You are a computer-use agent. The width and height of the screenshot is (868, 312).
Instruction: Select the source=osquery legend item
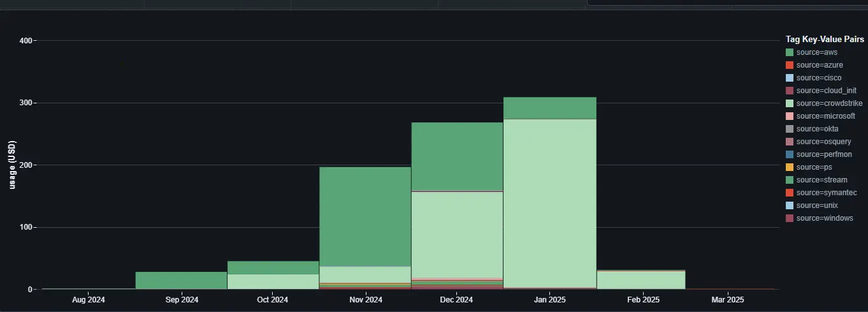click(821, 142)
